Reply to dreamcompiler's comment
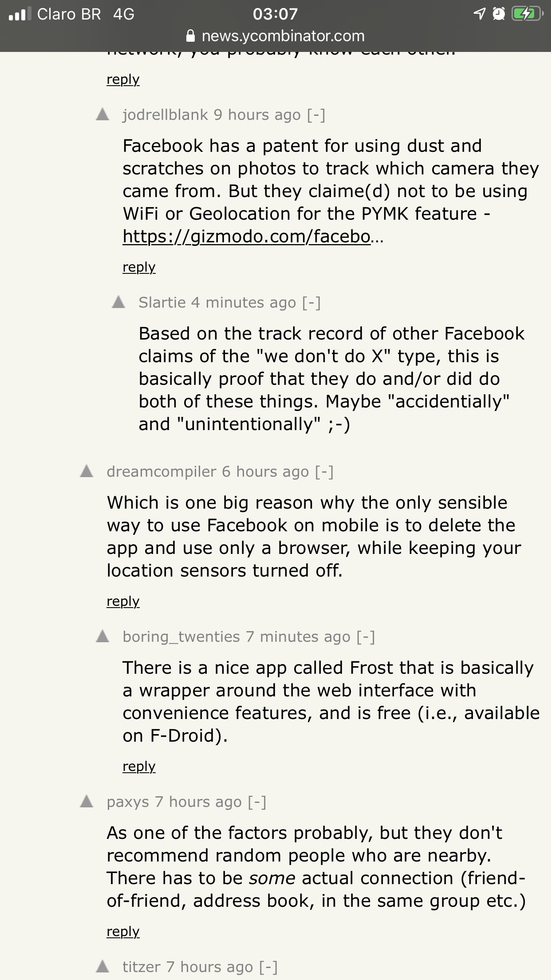Screen dimensions: 551x980 [123, 601]
